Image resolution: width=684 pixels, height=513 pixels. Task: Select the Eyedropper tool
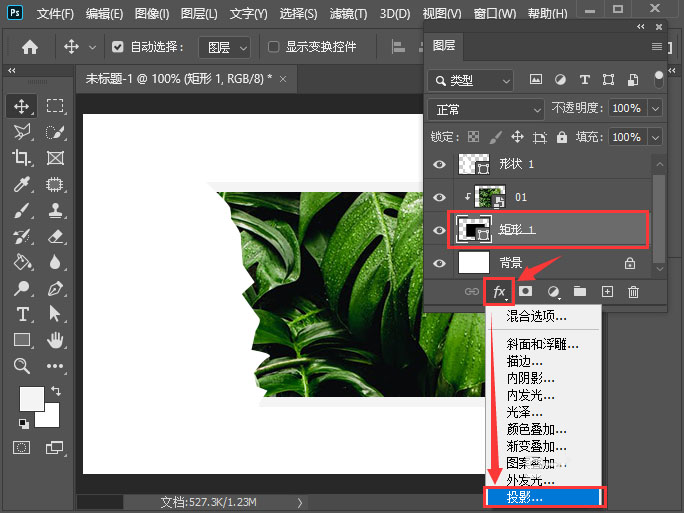click(21, 184)
